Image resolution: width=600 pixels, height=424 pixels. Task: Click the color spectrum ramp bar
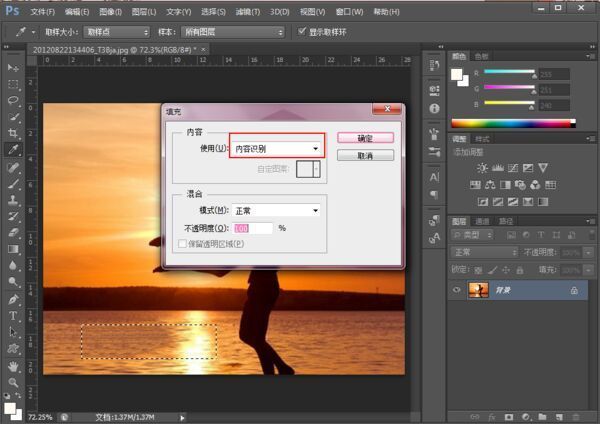(514, 124)
